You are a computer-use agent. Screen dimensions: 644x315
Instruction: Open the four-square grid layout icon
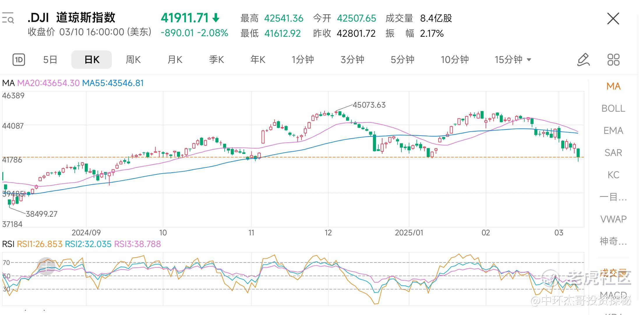tap(613, 60)
